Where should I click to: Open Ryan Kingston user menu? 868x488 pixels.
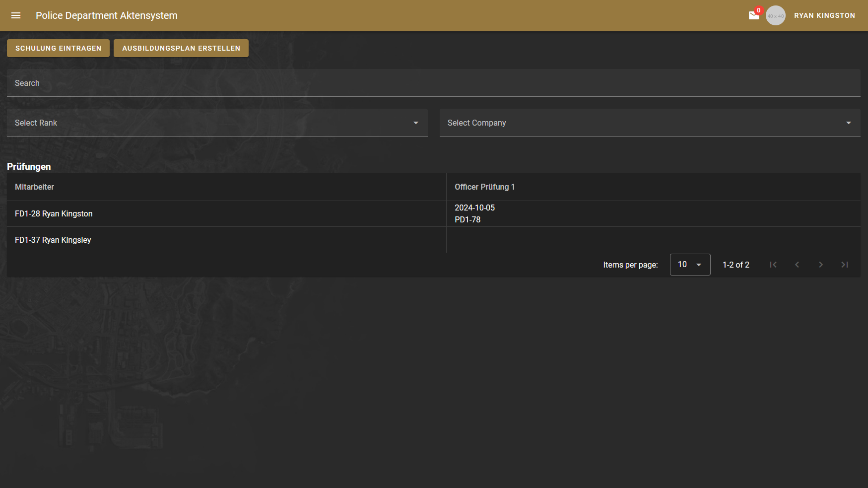point(824,15)
